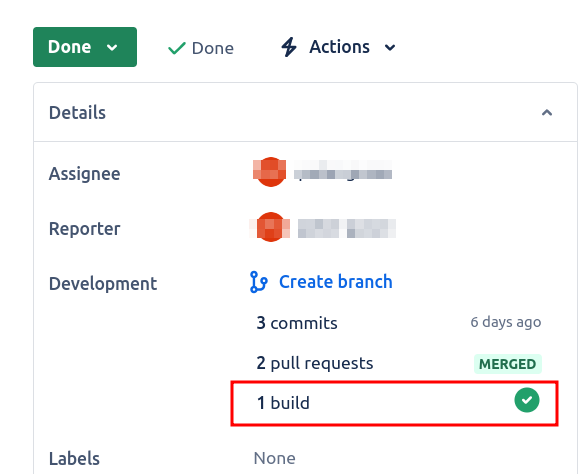587x474 pixels.
Task: Click the Labels field label
Action: tap(74, 459)
